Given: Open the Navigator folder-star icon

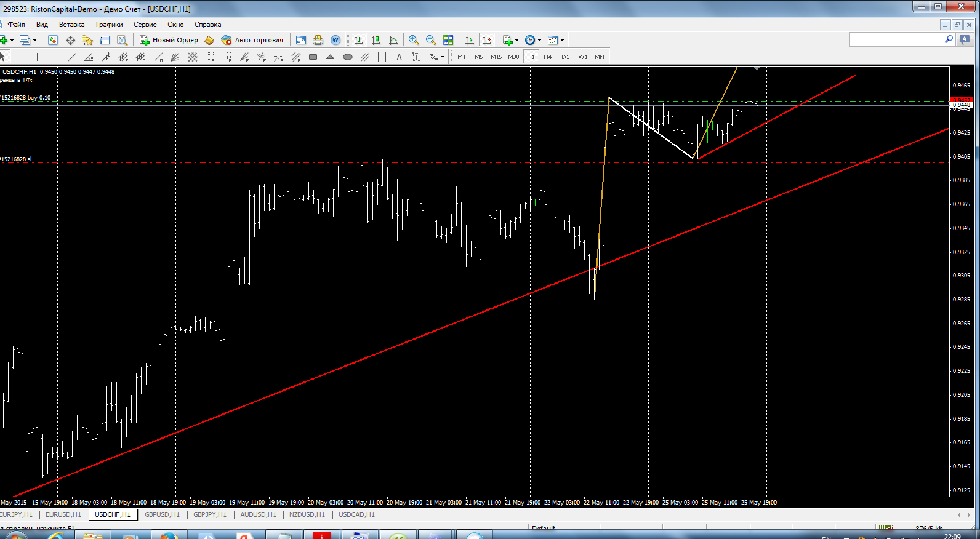Looking at the screenshot, I should [87, 40].
